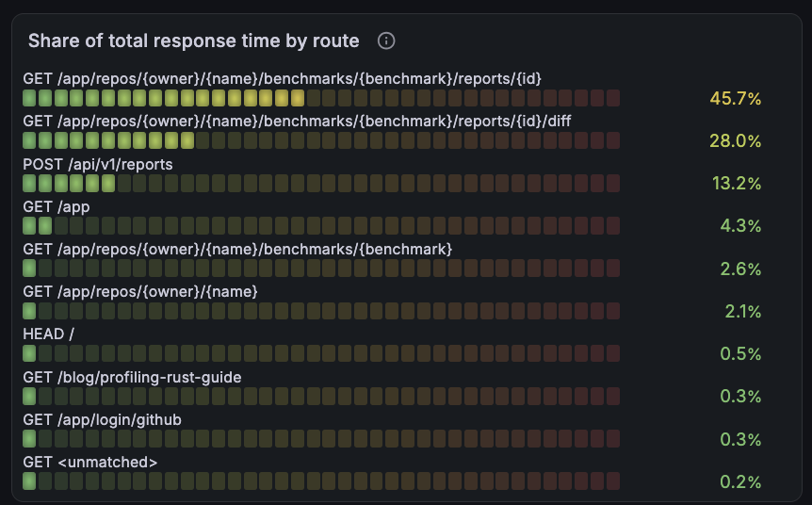812x505 pixels.
Task: Click the bar gauge for HEAD /
Action: [321, 353]
